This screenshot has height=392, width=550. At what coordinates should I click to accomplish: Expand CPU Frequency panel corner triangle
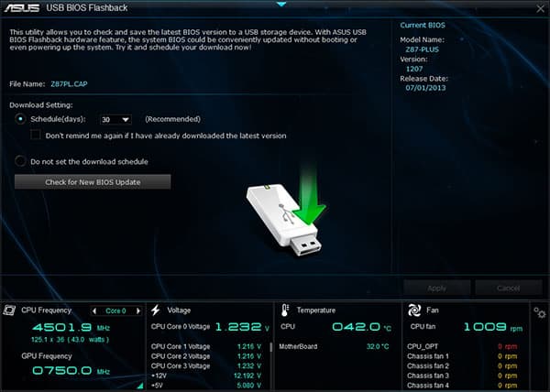coord(140,386)
